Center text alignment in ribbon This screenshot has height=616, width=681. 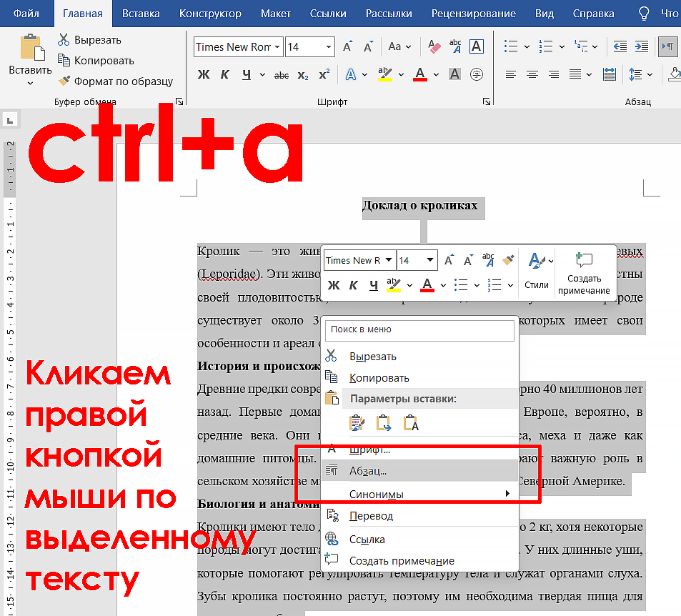point(532,75)
